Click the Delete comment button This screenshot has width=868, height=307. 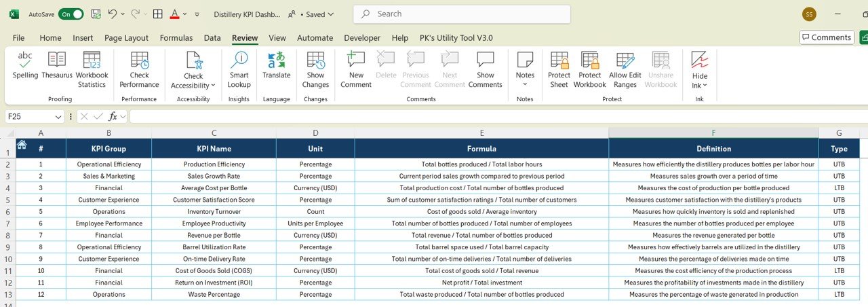[386, 67]
